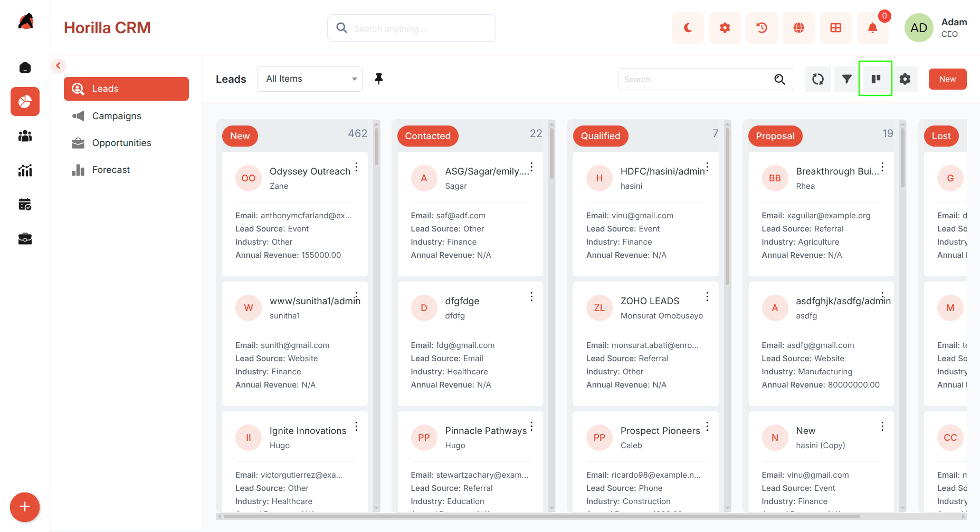This screenshot has height=532, width=980.
Task: Open Prospect Pioneers lead title
Action: point(660,431)
